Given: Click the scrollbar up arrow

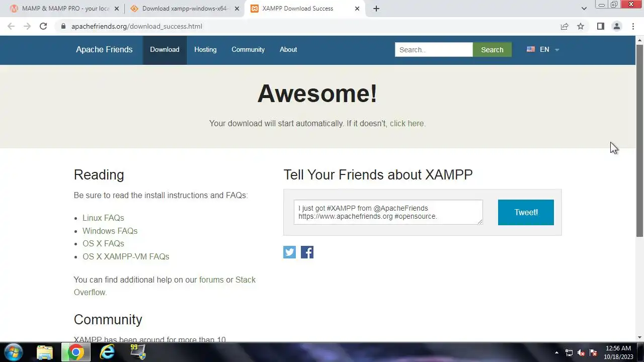Looking at the screenshot, I should pyautogui.click(x=640, y=40).
